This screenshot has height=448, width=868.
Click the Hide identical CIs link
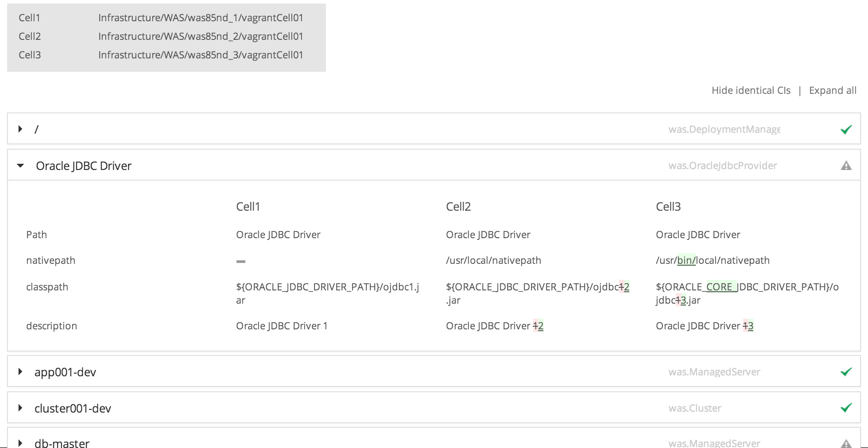(751, 90)
